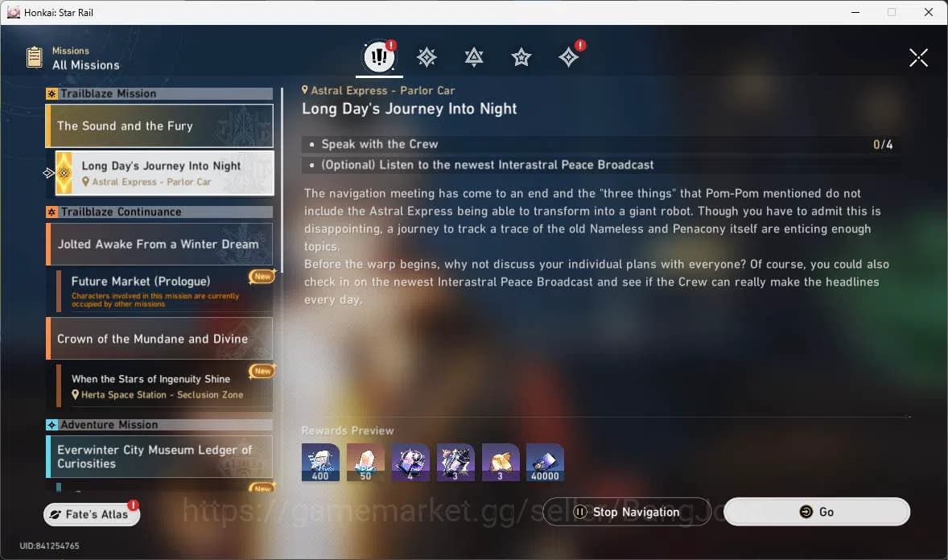Viewport: 948px width, 560px height.
Task: Click the Astral Express - Parlor Car location
Action: tap(378, 91)
